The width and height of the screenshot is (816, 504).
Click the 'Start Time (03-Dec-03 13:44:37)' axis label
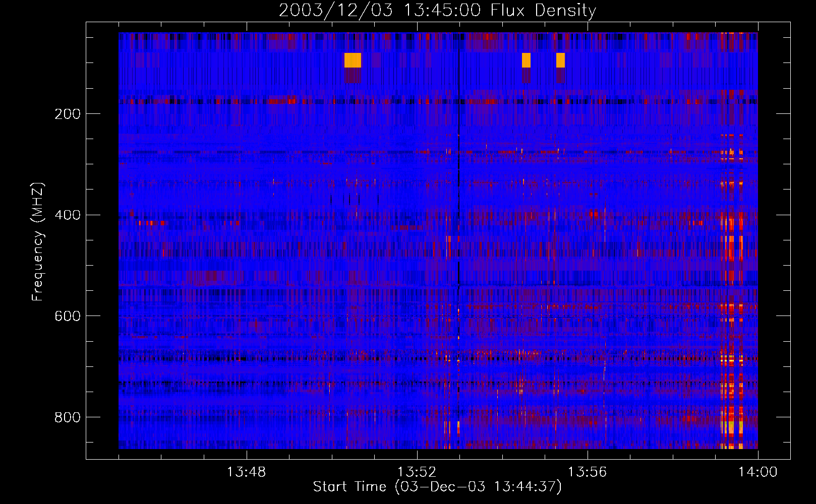[x=437, y=487]
